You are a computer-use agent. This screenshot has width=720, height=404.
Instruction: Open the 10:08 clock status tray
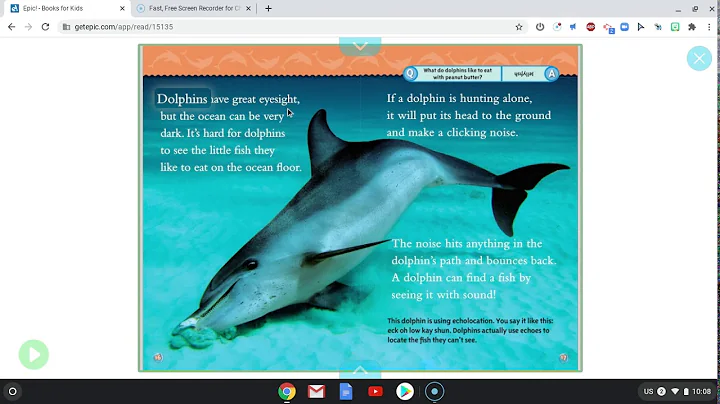pos(701,392)
